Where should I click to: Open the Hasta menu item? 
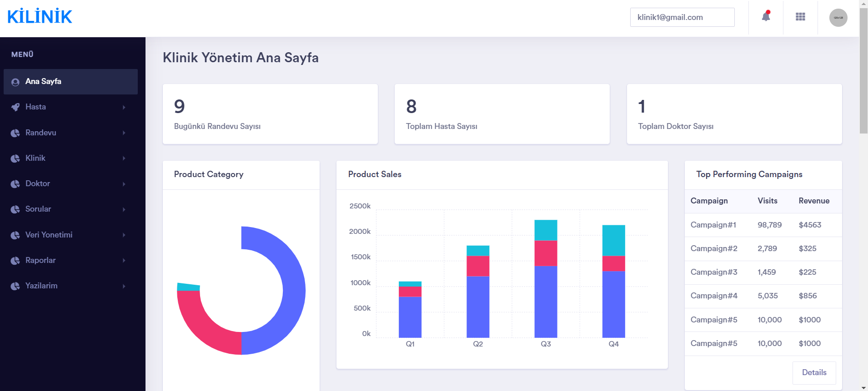tap(70, 107)
